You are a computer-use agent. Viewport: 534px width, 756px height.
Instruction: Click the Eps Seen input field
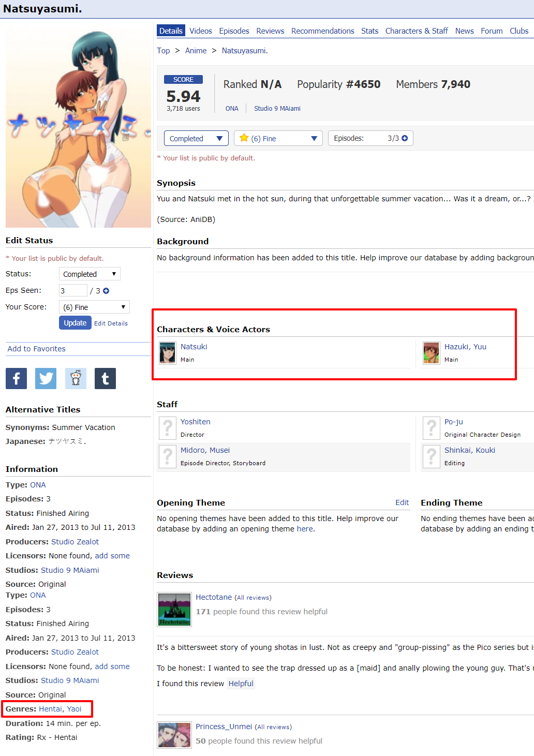click(x=73, y=291)
